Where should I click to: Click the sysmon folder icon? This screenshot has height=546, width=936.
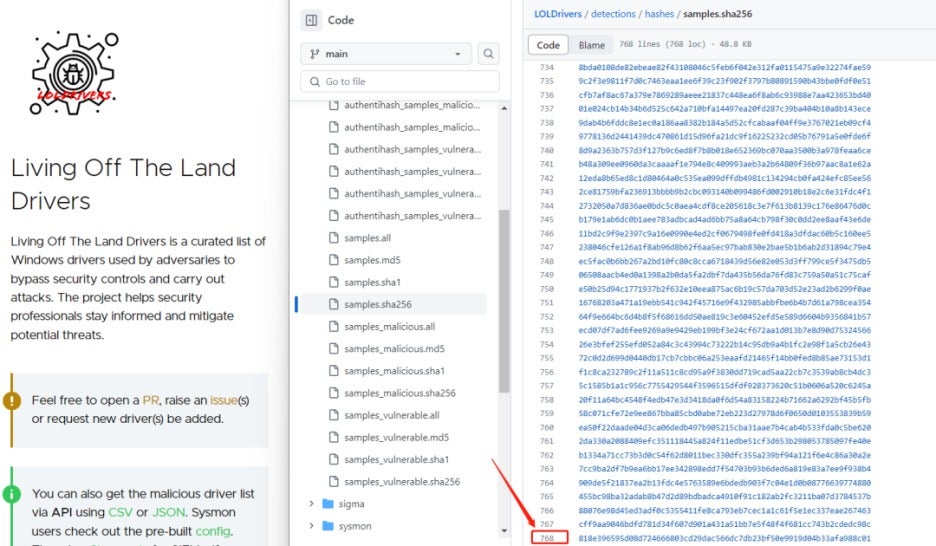[329, 526]
